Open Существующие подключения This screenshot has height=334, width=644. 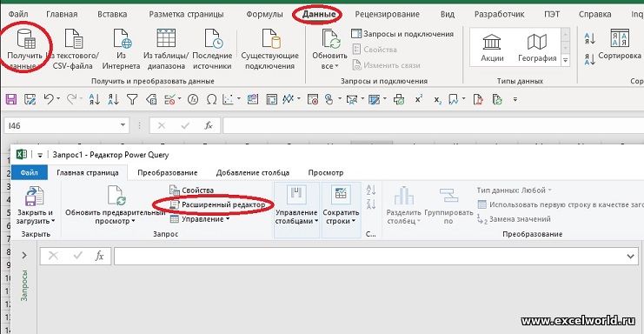pyautogui.click(x=269, y=50)
